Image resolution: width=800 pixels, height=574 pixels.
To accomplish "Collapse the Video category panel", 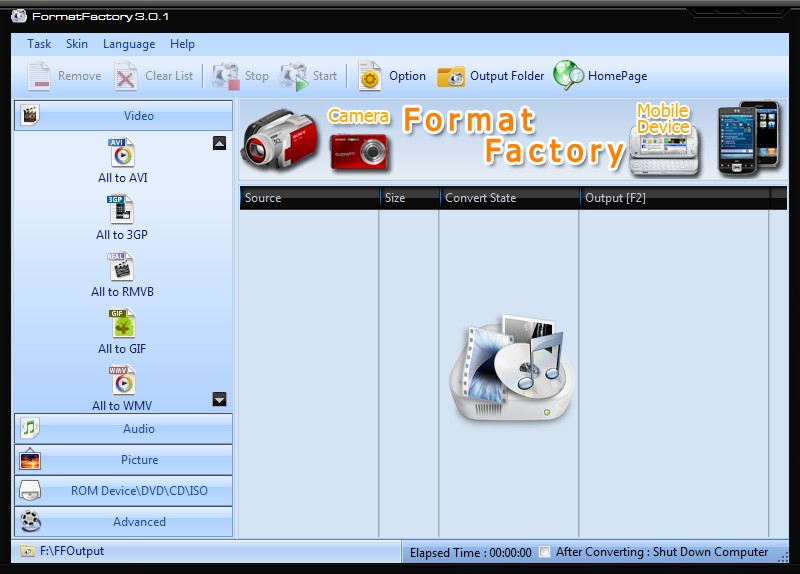I will click(x=123, y=116).
